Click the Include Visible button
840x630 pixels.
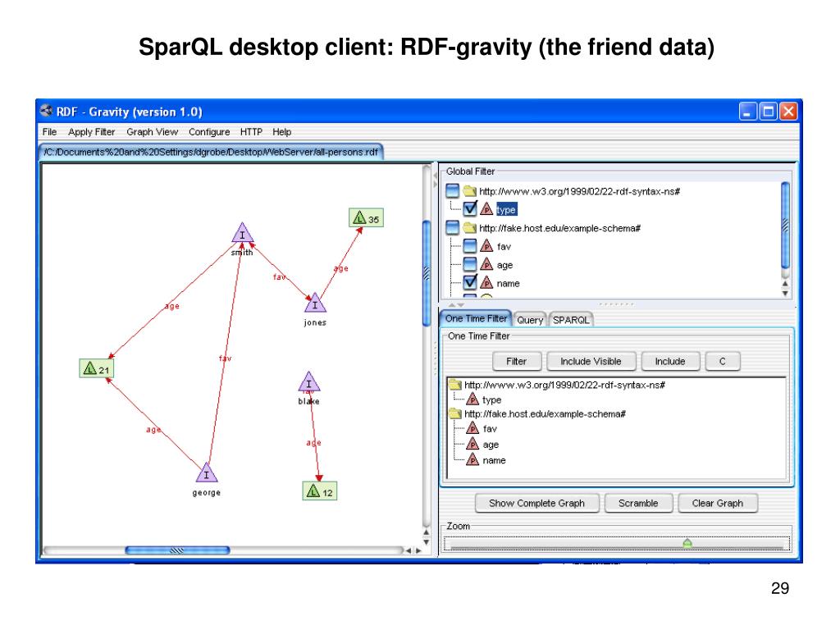[591, 362]
